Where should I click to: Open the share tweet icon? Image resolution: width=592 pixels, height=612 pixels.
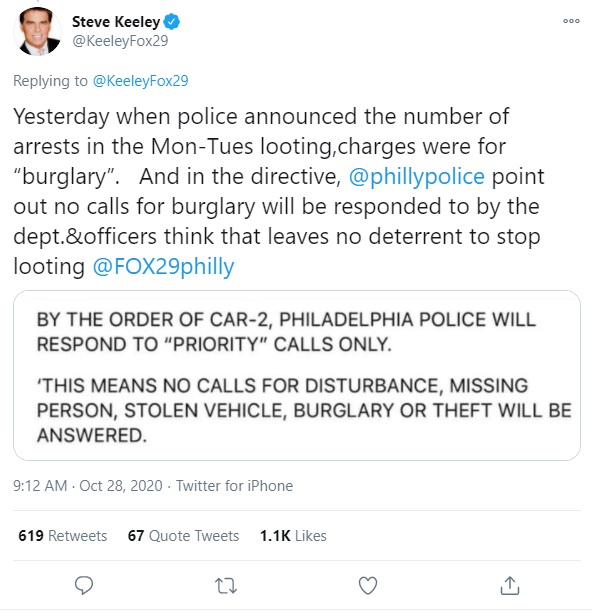point(510,585)
